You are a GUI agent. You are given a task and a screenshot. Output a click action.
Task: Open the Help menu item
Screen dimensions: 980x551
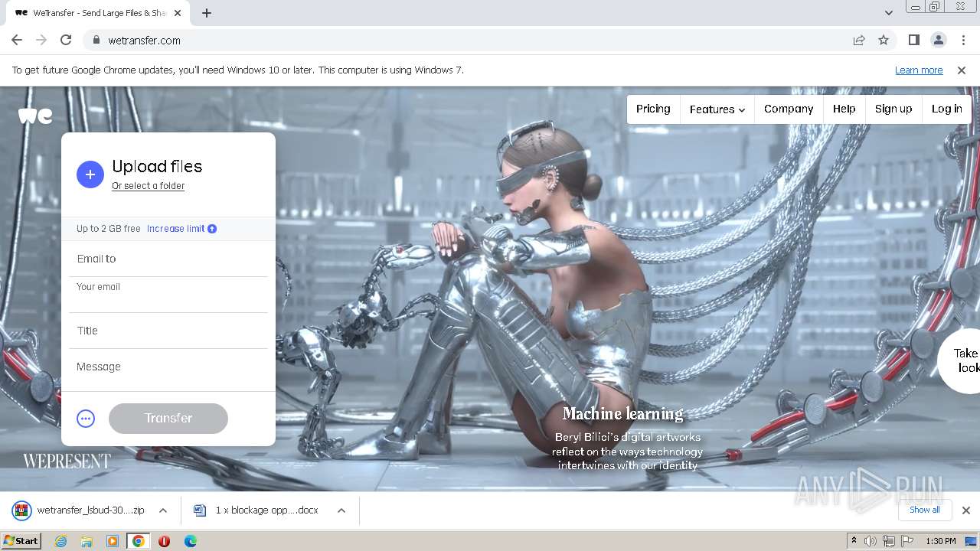point(844,109)
